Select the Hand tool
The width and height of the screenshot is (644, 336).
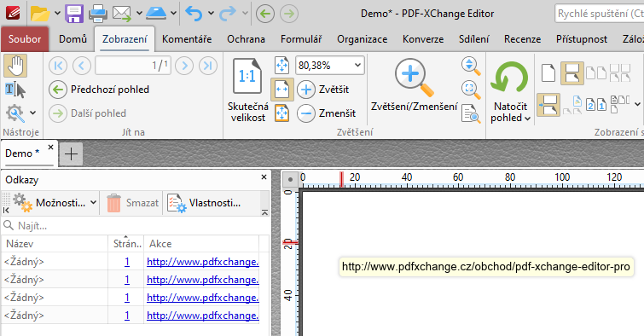(x=15, y=66)
